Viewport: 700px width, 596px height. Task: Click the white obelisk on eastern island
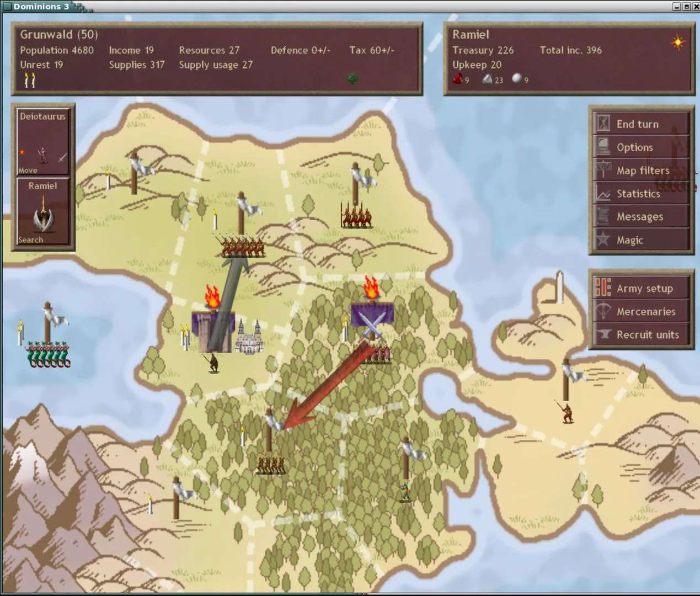click(x=559, y=287)
